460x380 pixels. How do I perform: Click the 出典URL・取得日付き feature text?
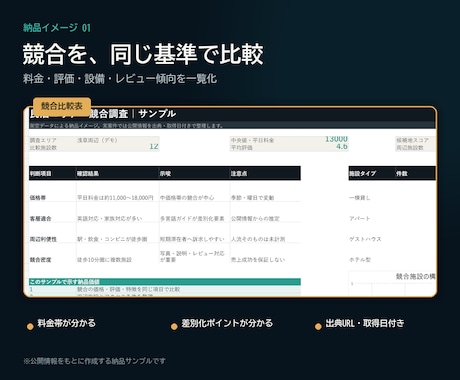click(x=365, y=323)
